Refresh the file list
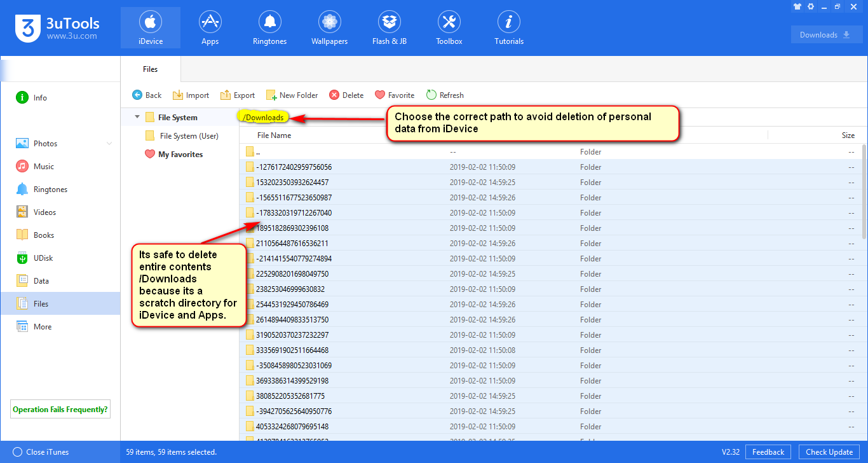Viewport: 868px width, 463px height. point(445,95)
